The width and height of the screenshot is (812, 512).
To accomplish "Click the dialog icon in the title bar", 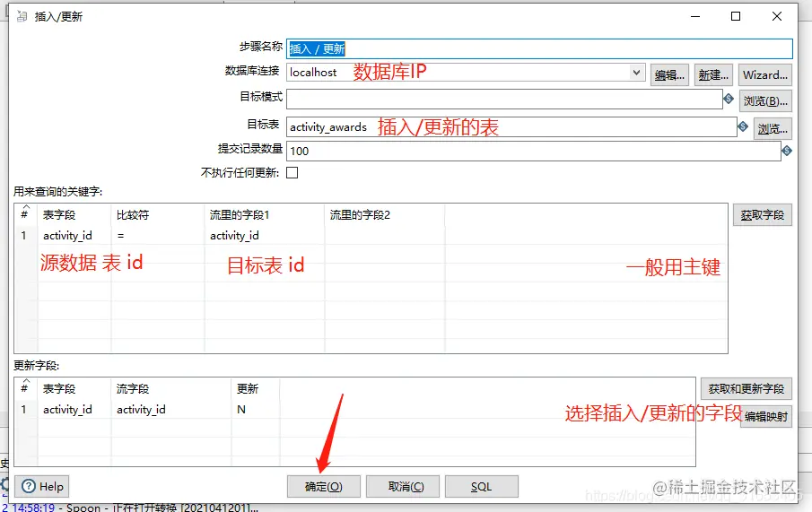I will pos(22,16).
